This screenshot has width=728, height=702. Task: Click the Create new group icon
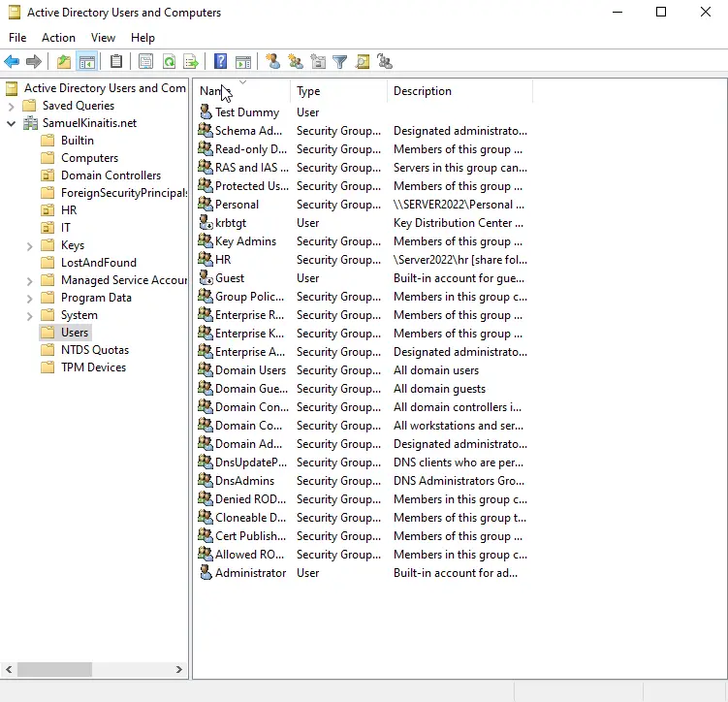click(296, 62)
